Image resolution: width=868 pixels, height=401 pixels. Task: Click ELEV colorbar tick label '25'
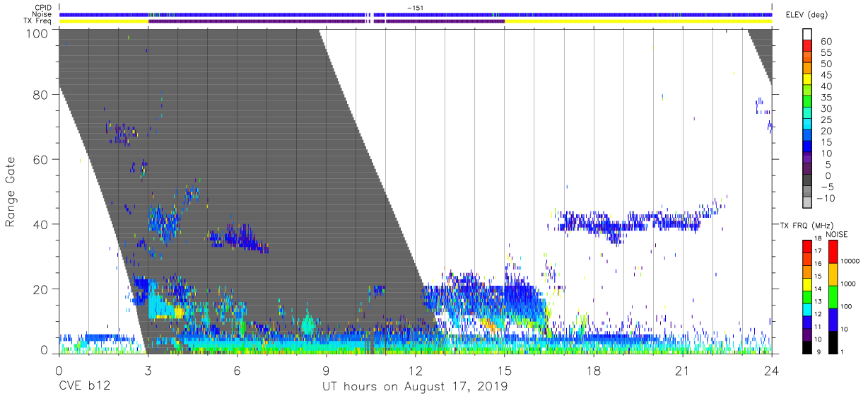pyautogui.click(x=825, y=120)
